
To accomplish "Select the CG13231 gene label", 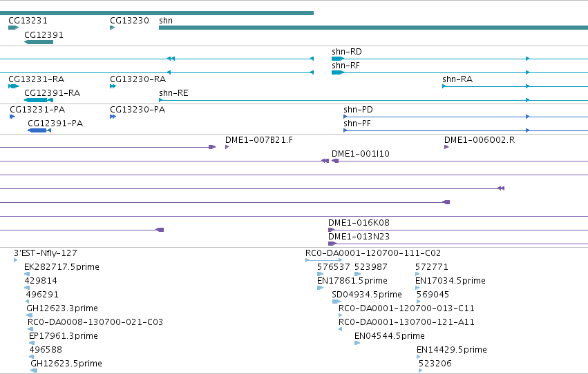I will point(28,21).
